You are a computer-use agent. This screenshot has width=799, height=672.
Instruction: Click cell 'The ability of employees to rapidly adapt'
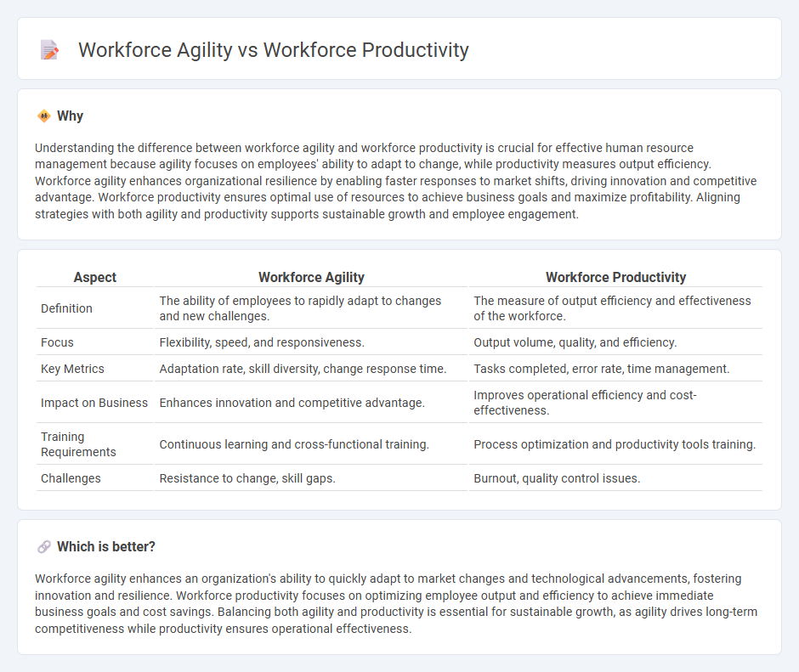311,308
